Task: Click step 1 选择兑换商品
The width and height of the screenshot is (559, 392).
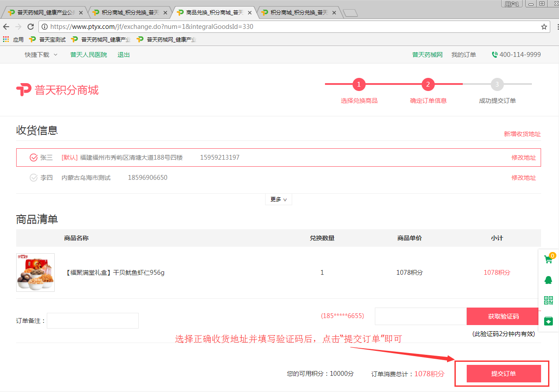Action: click(x=359, y=91)
